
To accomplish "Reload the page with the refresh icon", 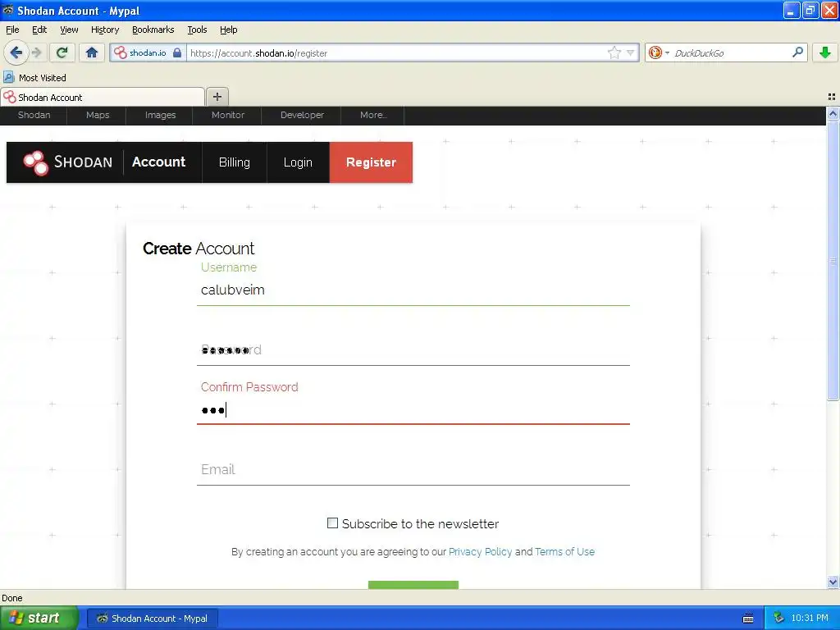I will coord(62,52).
